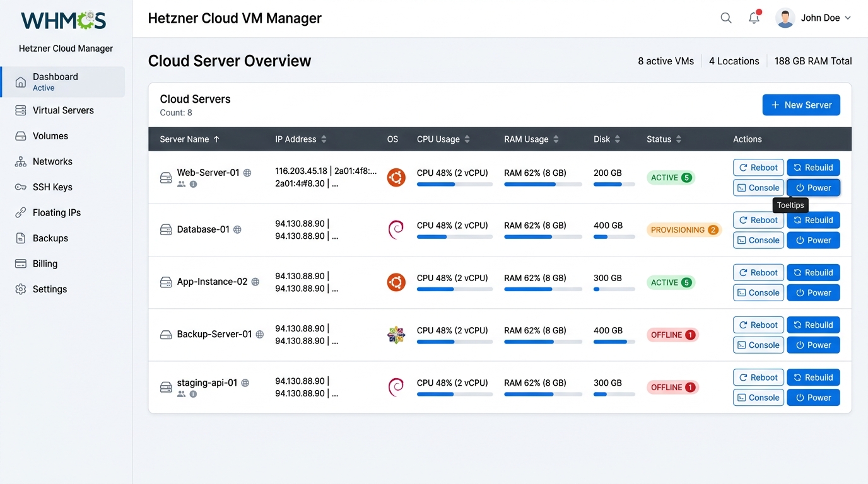Click the '8 active VMs' summary text
Viewport: 868px width, 484px height.
tap(666, 61)
